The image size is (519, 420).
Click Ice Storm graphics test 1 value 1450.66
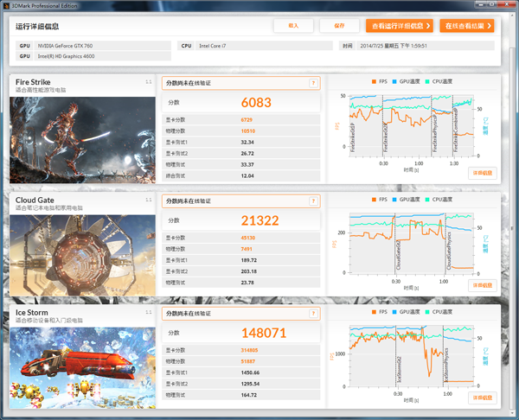(250, 372)
